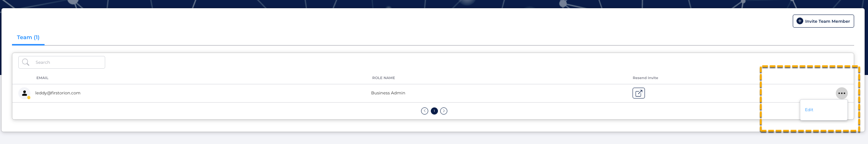The width and height of the screenshot is (868, 144).
Task: Click the team member row for leddy
Action: [x=433, y=93]
